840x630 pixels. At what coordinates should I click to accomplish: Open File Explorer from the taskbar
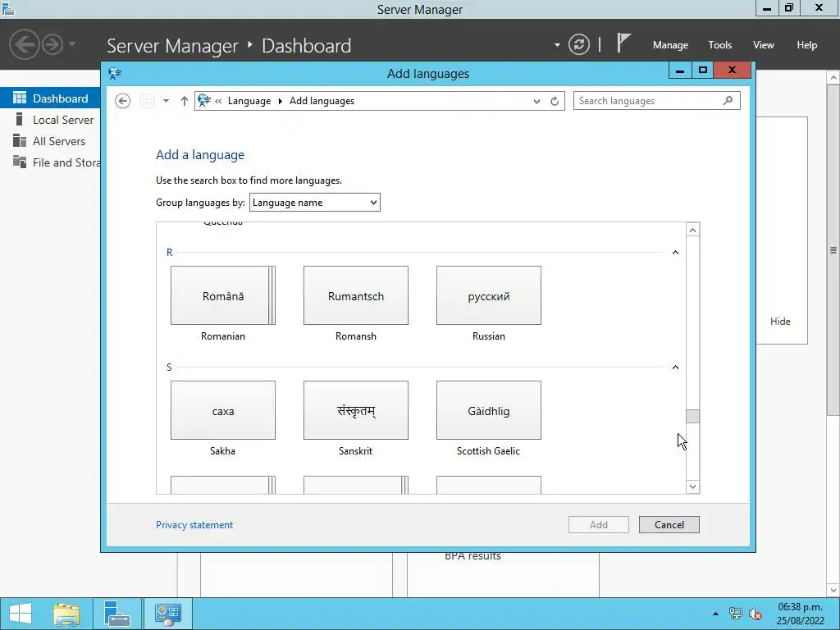pos(66,614)
